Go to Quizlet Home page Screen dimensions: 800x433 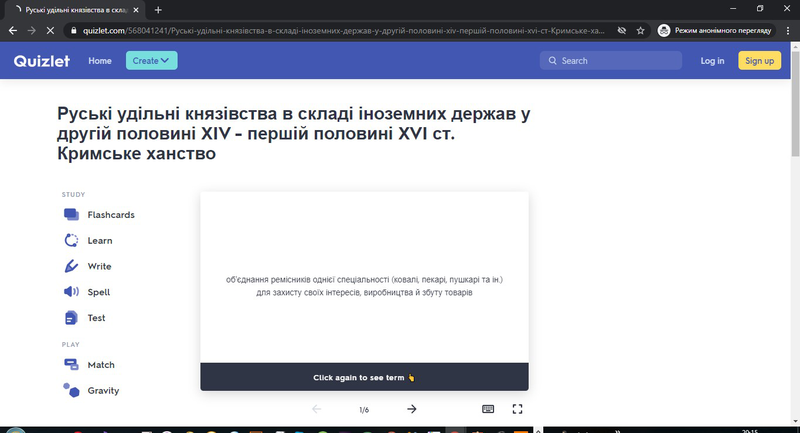(x=100, y=61)
